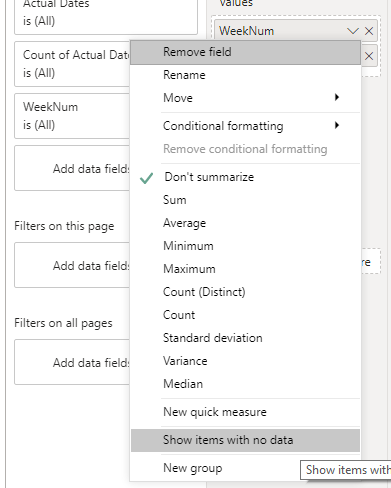This screenshot has width=391, height=488.
Task: Remove the WeekNum field with its X icon
Action: click(x=369, y=31)
